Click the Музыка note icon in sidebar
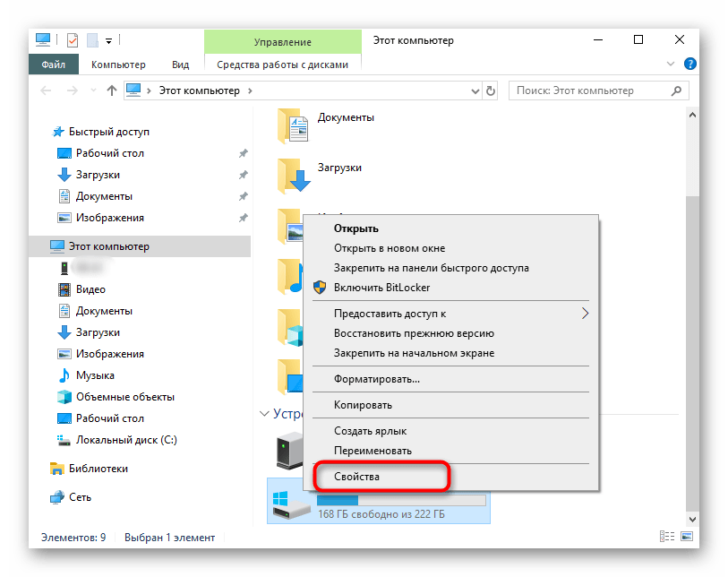Screen dimensions: 728x577 pyautogui.click(x=64, y=375)
